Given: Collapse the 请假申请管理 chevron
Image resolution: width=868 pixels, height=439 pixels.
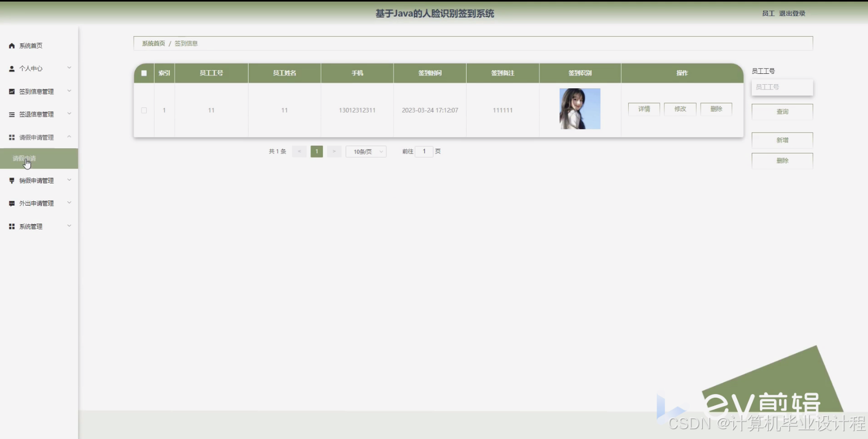Looking at the screenshot, I should (x=69, y=136).
